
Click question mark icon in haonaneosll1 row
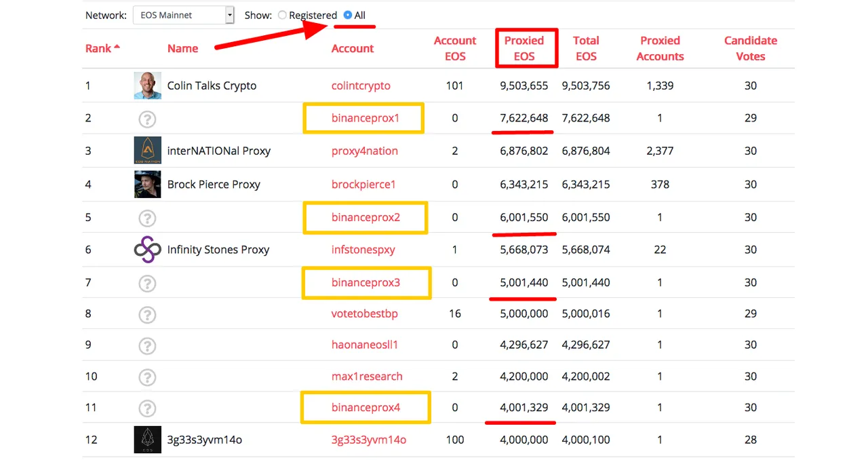(x=147, y=345)
